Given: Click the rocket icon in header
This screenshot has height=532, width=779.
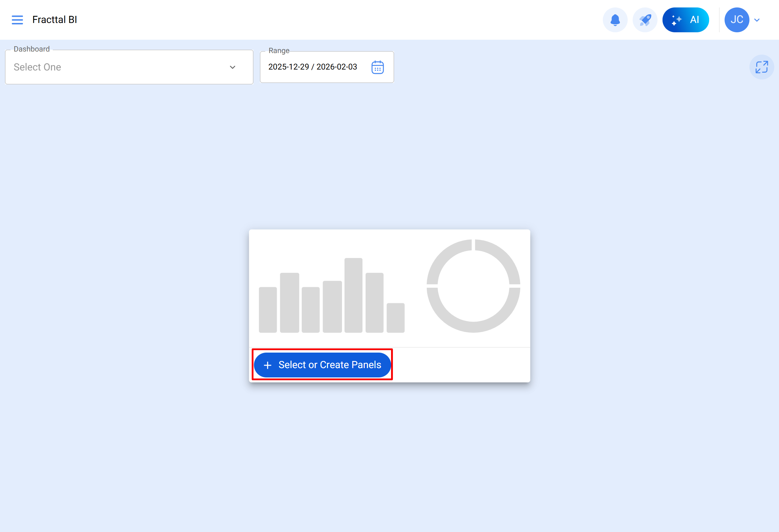Looking at the screenshot, I should pos(645,20).
